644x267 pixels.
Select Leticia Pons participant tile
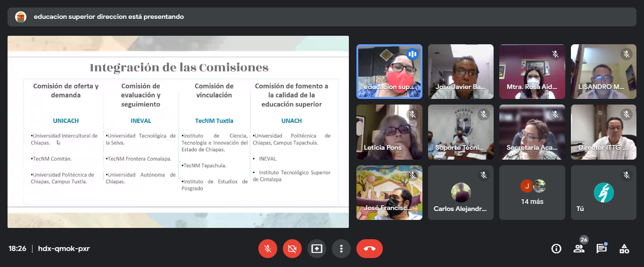[x=389, y=132]
